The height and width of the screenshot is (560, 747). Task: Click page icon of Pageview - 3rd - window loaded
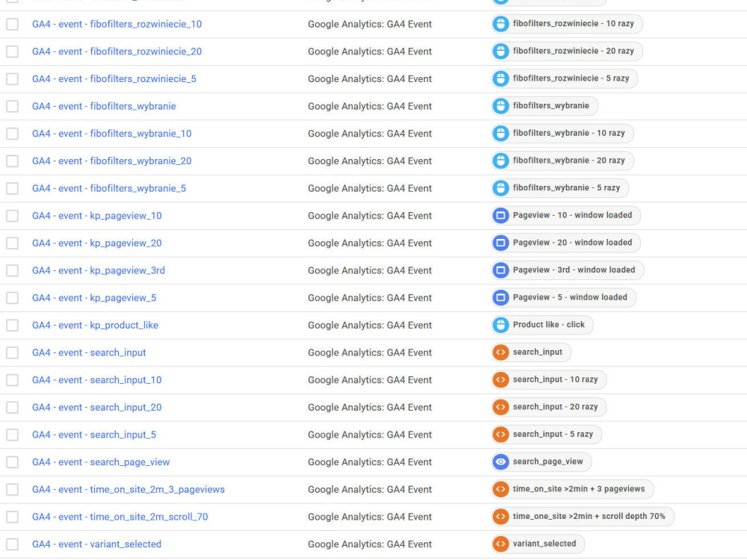[500, 270]
